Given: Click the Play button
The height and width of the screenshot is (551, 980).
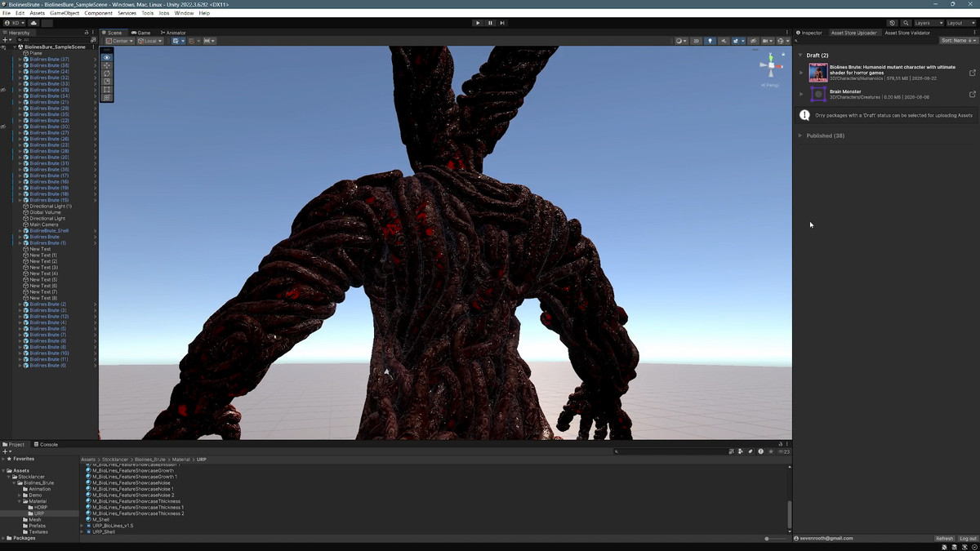Looking at the screenshot, I should tap(478, 23).
